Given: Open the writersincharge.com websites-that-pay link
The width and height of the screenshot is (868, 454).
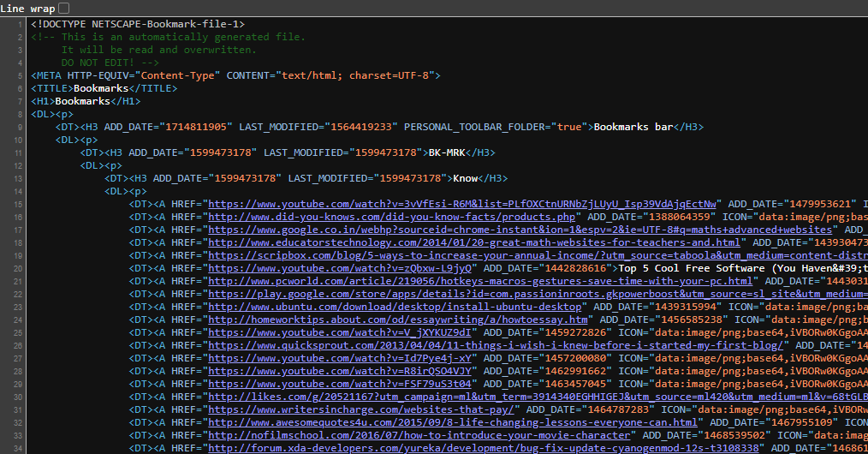Looking at the screenshot, I should coord(361,409).
